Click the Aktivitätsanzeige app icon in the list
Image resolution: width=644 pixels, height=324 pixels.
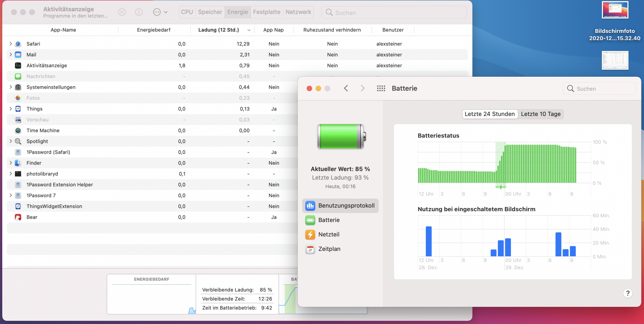click(x=18, y=65)
